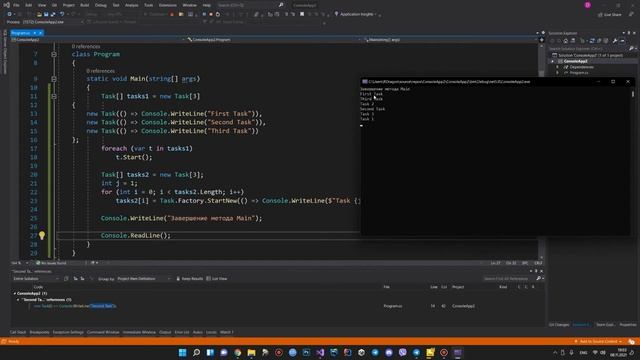Click the lightbulb quick actions icon
640x360 pixels.
[x=42, y=235]
